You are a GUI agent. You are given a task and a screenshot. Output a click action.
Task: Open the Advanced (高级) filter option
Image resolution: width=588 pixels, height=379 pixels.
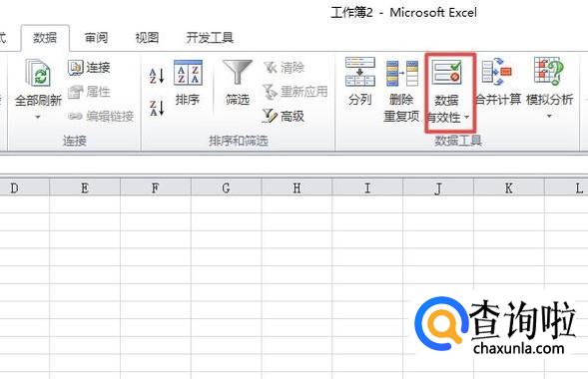click(x=284, y=116)
